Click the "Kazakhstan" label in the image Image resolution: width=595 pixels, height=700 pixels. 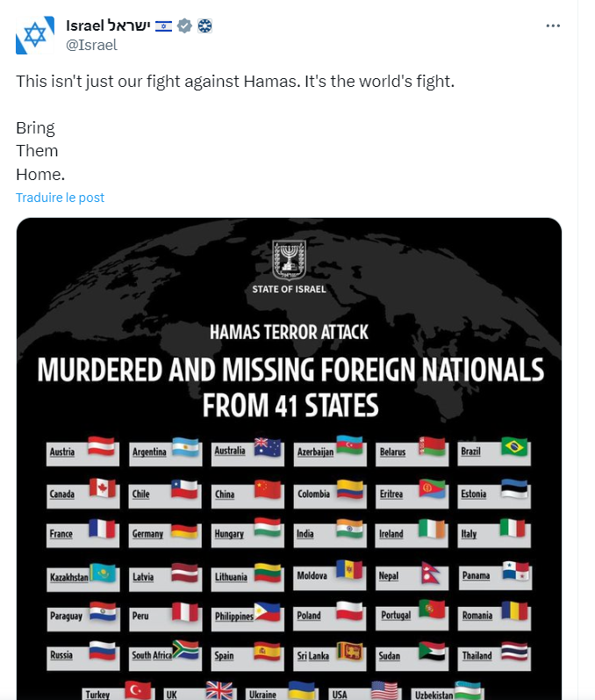click(x=69, y=577)
